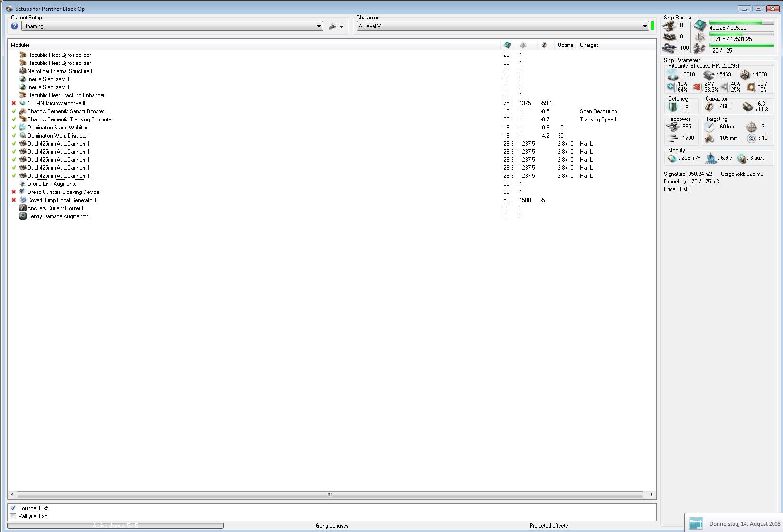
Task: Expand the arrow menu beside the ship icon
Action: tap(341, 27)
